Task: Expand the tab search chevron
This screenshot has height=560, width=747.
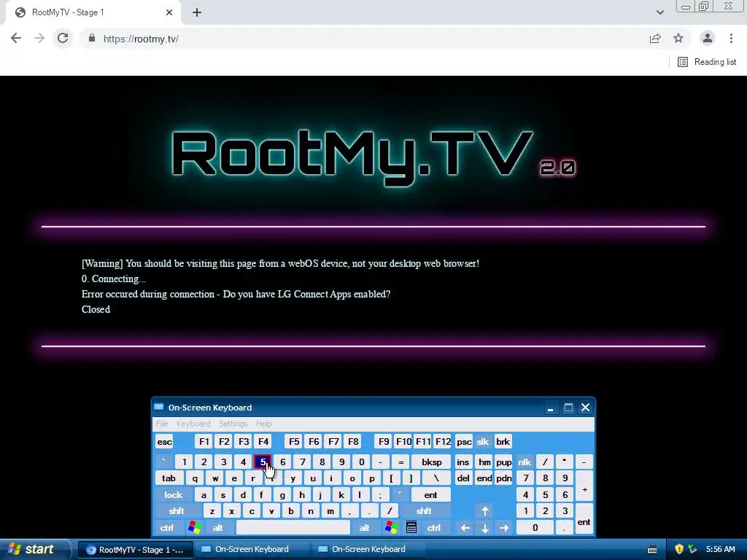Action: (x=659, y=12)
